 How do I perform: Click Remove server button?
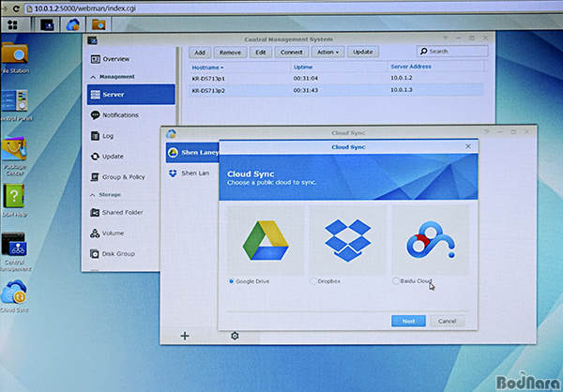click(230, 53)
